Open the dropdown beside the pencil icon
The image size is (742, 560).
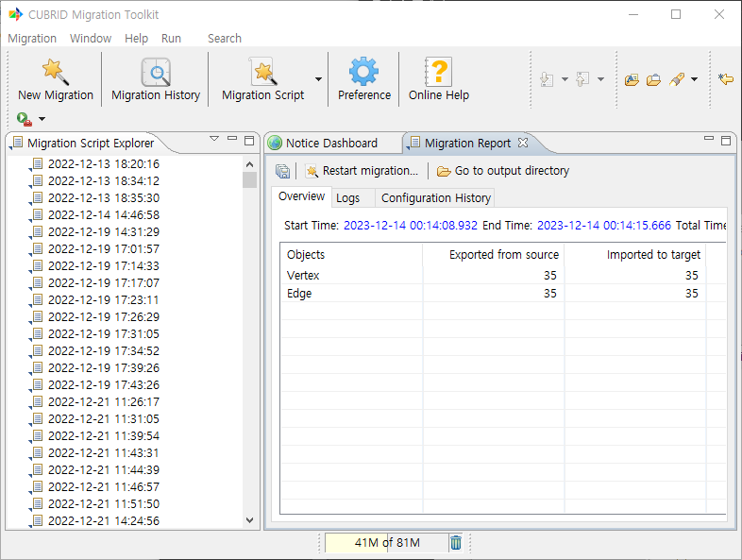point(694,79)
